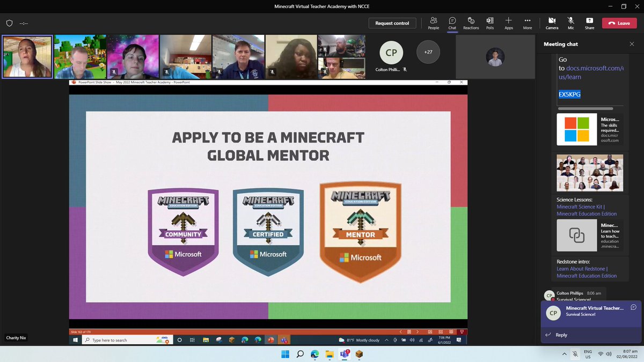The height and width of the screenshot is (362, 644).
Task: Open Minecraft app from the Windows 11 taskbar
Action: click(359, 354)
